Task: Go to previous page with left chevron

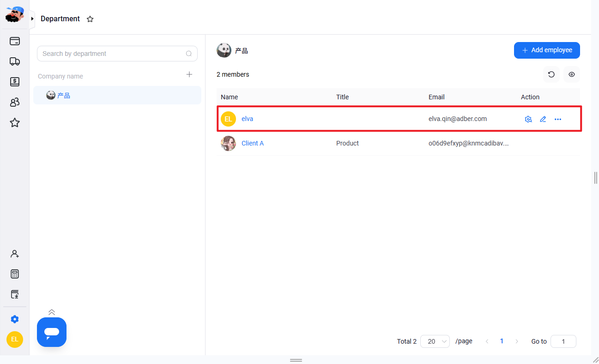Action: pyautogui.click(x=487, y=341)
